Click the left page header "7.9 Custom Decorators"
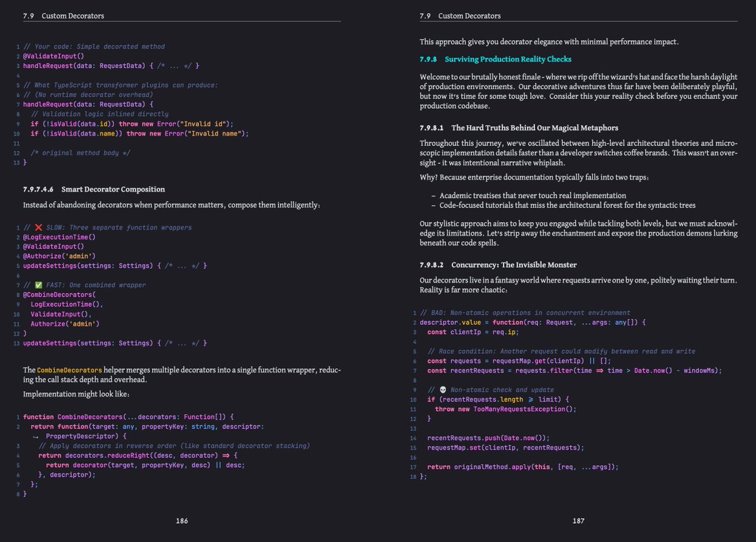The width and height of the screenshot is (756, 542). [x=64, y=16]
